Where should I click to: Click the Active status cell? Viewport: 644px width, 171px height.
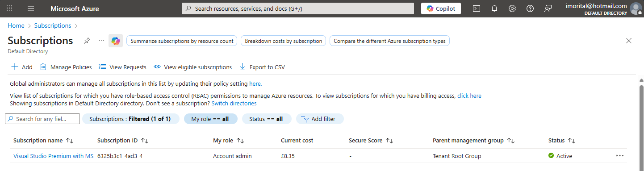(x=560, y=156)
